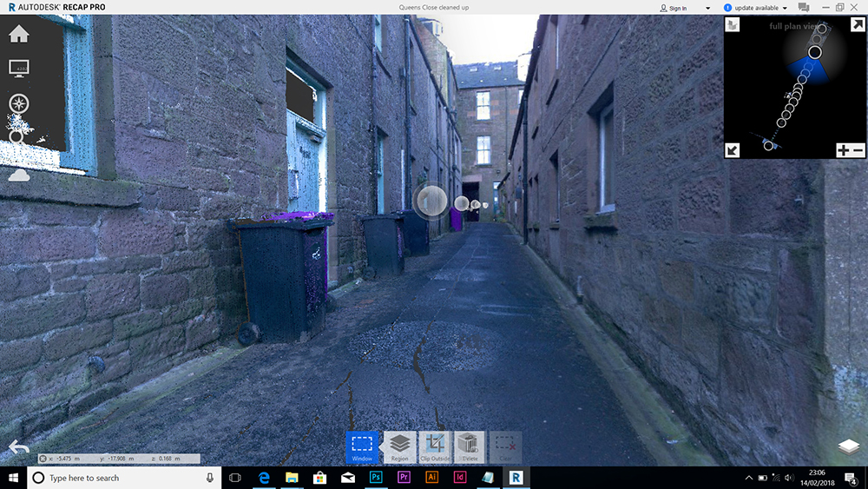Switch to Photoshop on the taskbar
The width and height of the screenshot is (868, 489).
(x=376, y=478)
